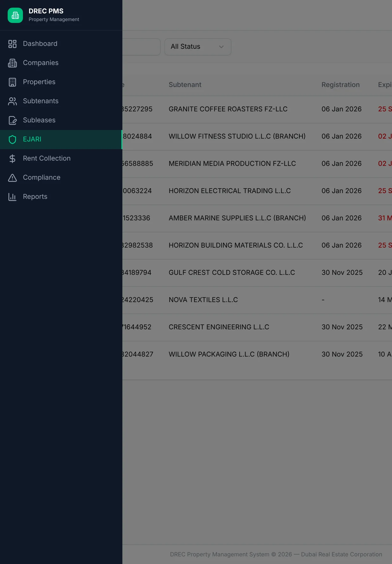
Task: Click the footer copyright text
Action: pos(276,554)
